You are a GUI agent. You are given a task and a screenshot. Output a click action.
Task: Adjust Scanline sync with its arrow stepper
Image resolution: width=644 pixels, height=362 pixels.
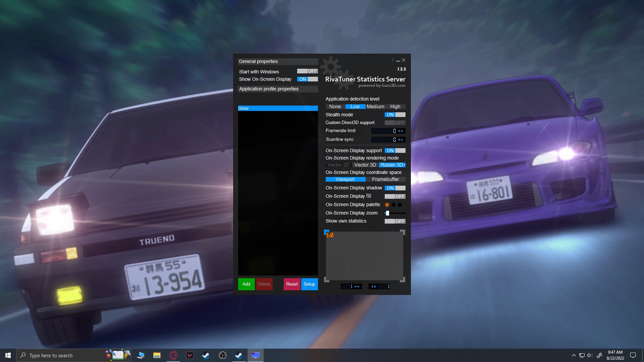click(400, 140)
